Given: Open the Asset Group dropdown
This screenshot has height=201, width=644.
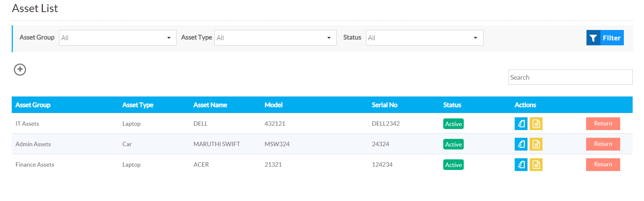Looking at the screenshot, I should click(118, 38).
